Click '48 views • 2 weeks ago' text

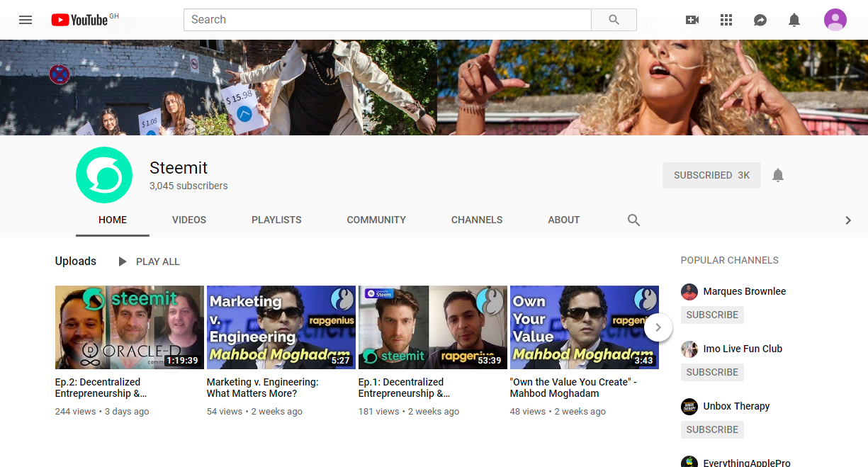(558, 412)
